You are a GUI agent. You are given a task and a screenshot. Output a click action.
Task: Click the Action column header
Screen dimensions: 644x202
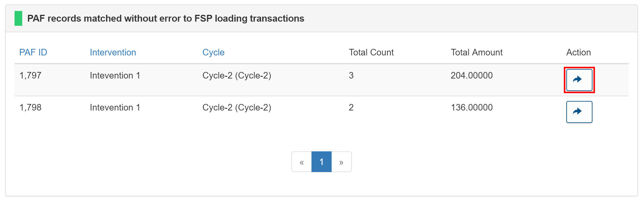coord(579,52)
